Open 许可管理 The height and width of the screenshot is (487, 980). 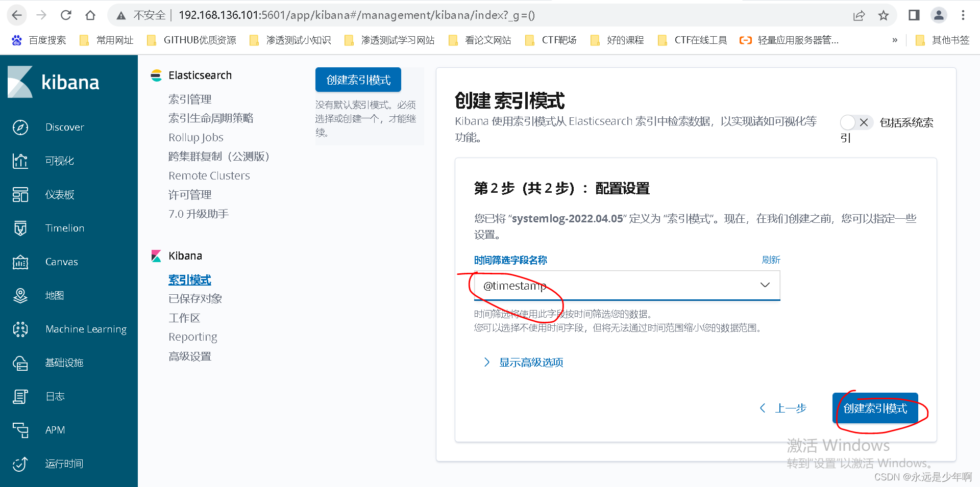click(190, 194)
